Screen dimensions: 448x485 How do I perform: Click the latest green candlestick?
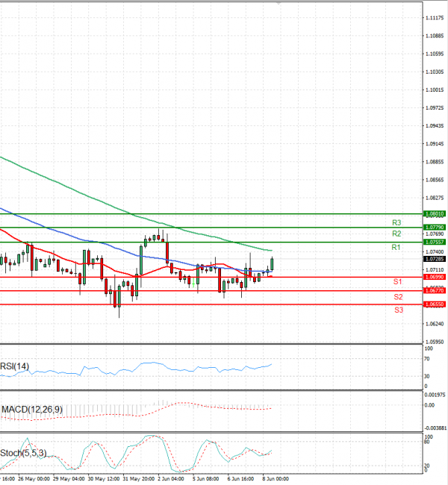click(272, 264)
